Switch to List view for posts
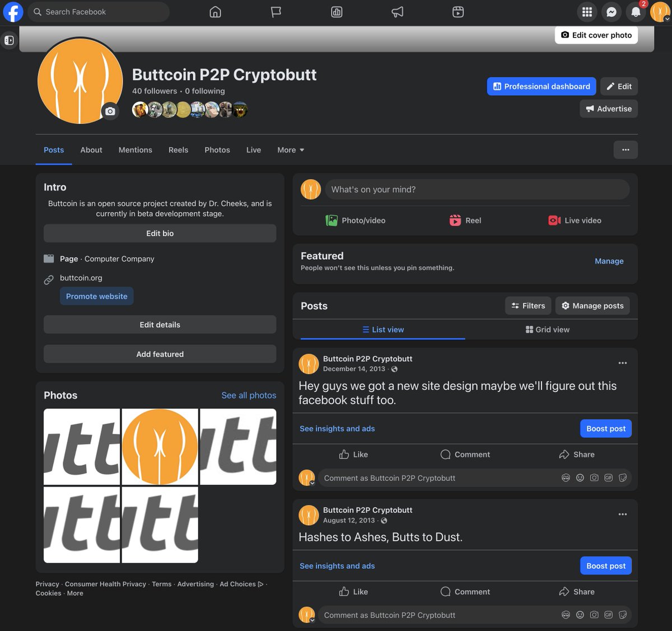This screenshot has width=672, height=631. pyautogui.click(x=383, y=329)
